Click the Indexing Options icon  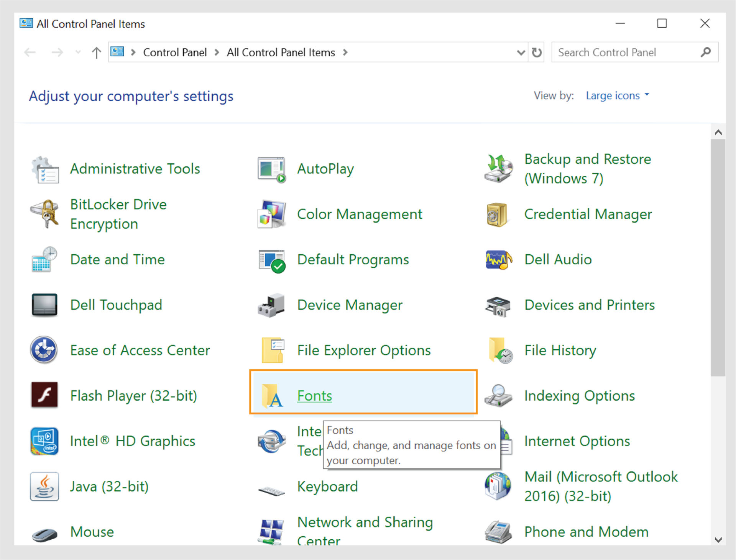498,395
